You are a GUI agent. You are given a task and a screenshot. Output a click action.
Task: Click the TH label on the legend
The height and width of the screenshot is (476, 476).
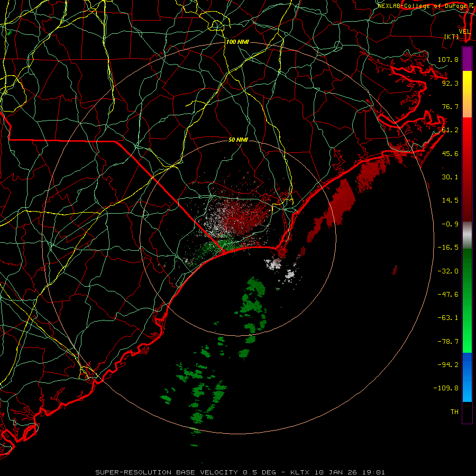[454, 412]
